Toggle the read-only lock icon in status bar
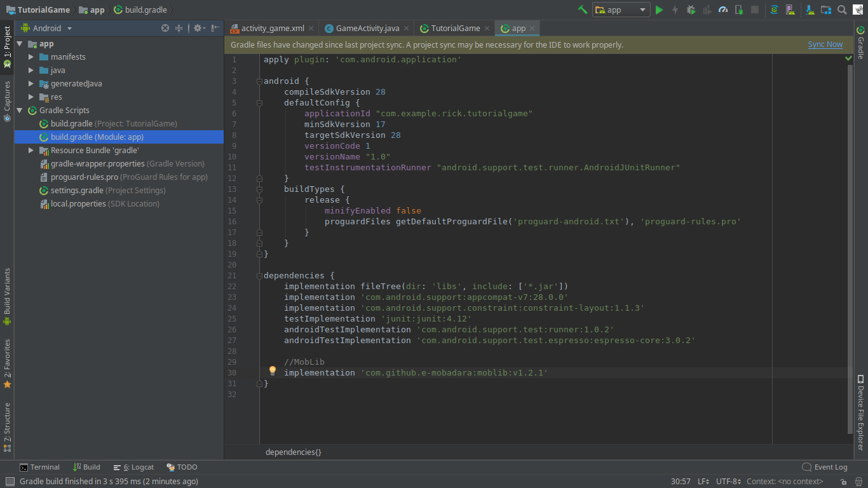 click(x=843, y=482)
